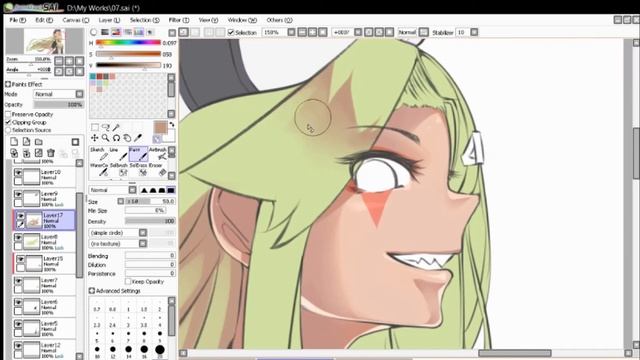Select the SelEras selection eraser tool

(x=138, y=170)
